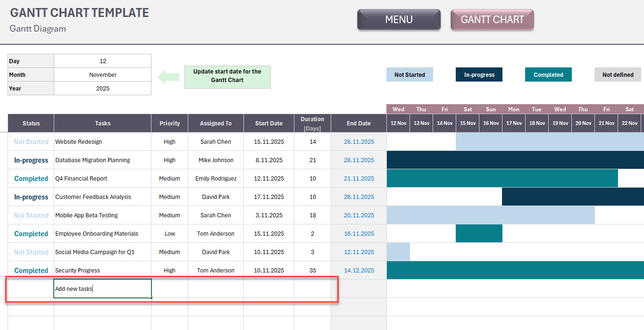This screenshot has width=644, height=330.
Task: Click the Priority column header
Action: [169, 124]
